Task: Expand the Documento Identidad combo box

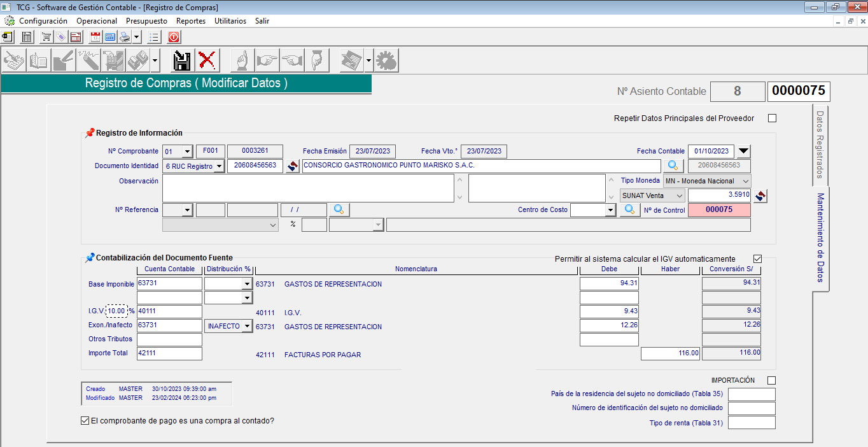Action: pyautogui.click(x=219, y=166)
